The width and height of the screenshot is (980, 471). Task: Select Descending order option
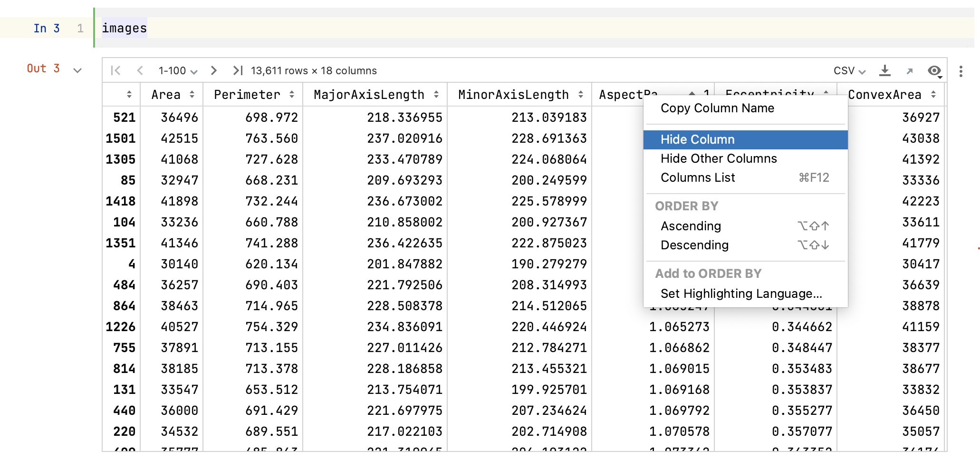point(745,245)
